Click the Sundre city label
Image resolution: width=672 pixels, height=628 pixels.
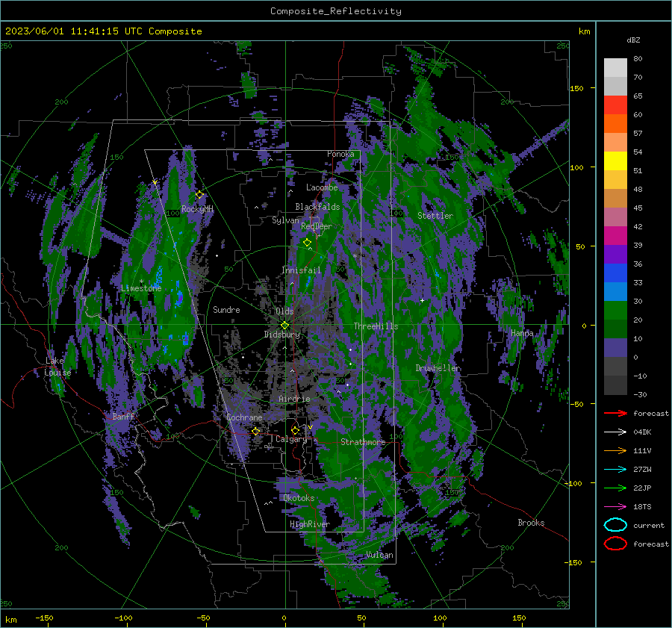[x=226, y=310]
